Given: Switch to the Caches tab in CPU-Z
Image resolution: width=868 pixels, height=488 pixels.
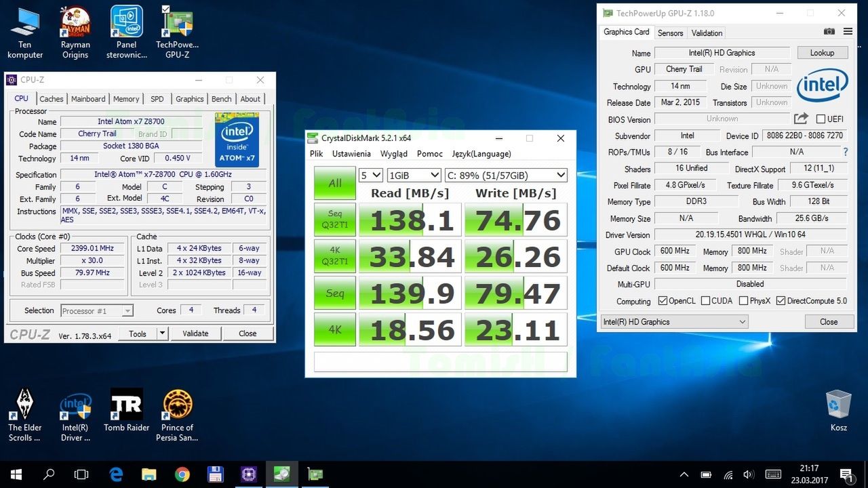Looking at the screenshot, I should tap(52, 99).
